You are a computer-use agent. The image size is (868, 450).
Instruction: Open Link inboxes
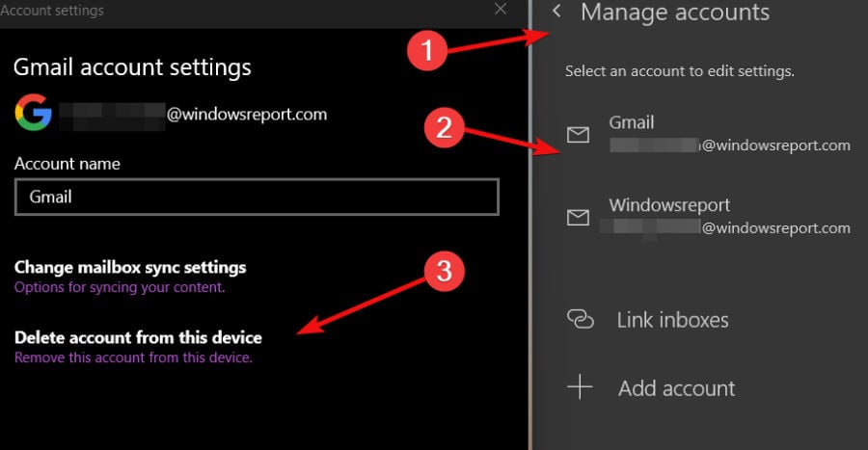coord(648,320)
